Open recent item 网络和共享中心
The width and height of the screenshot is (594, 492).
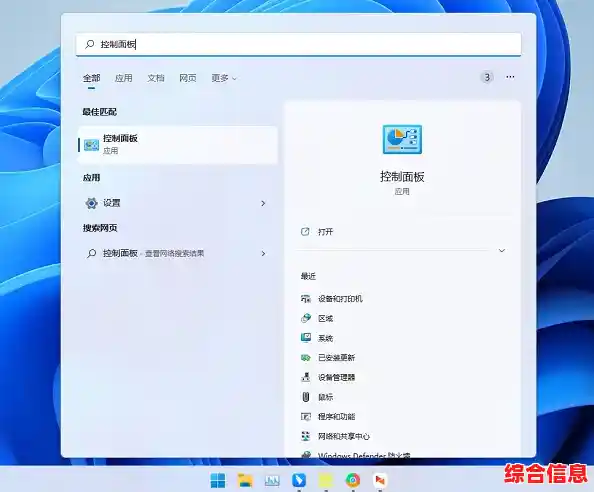point(344,436)
